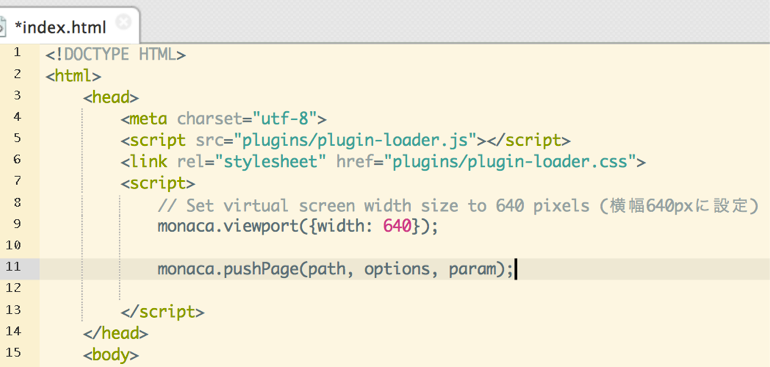The height and width of the screenshot is (367, 770).
Task: Click line number 15 in gutter
Action: click(14, 352)
